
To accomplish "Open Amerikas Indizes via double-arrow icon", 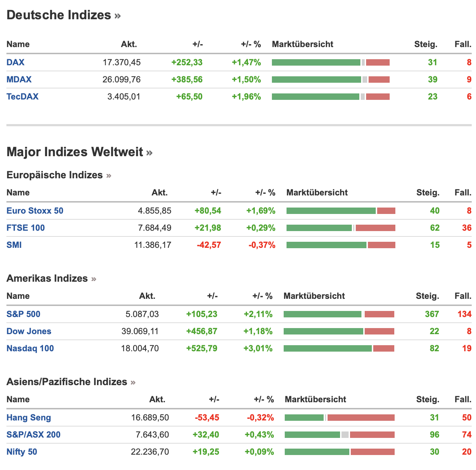I will click(94, 279).
